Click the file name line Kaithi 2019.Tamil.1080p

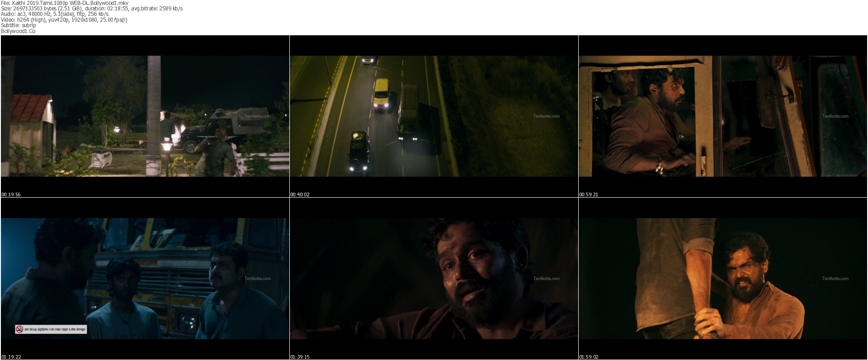(x=65, y=3)
